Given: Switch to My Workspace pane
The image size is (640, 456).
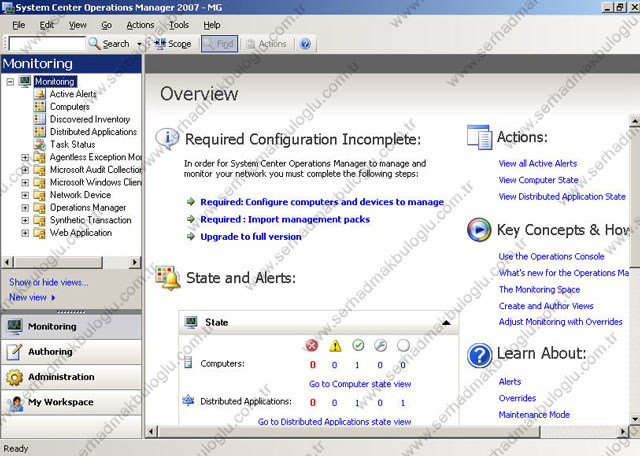Looking at the screenshot, I should click(x=71, y=402).
